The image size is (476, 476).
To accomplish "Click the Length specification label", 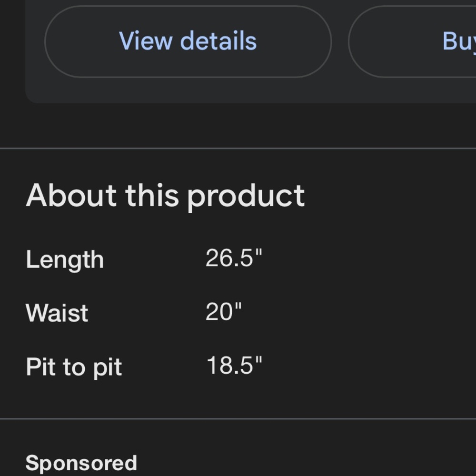I will [65, 259].
